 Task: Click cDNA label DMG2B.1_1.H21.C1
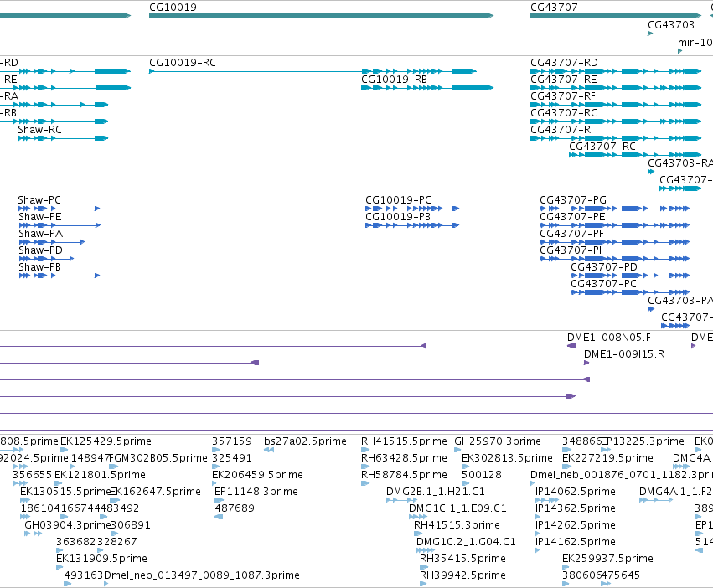435,492
